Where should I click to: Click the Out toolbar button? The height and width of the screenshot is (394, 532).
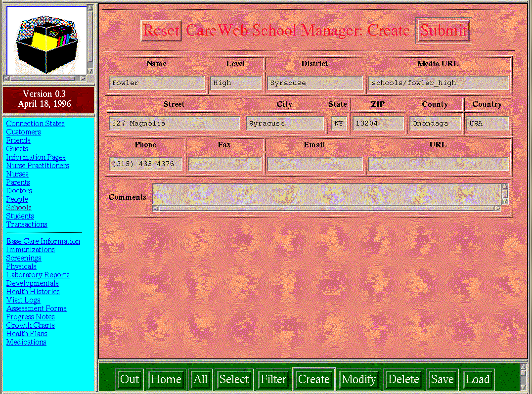point(130,379)
